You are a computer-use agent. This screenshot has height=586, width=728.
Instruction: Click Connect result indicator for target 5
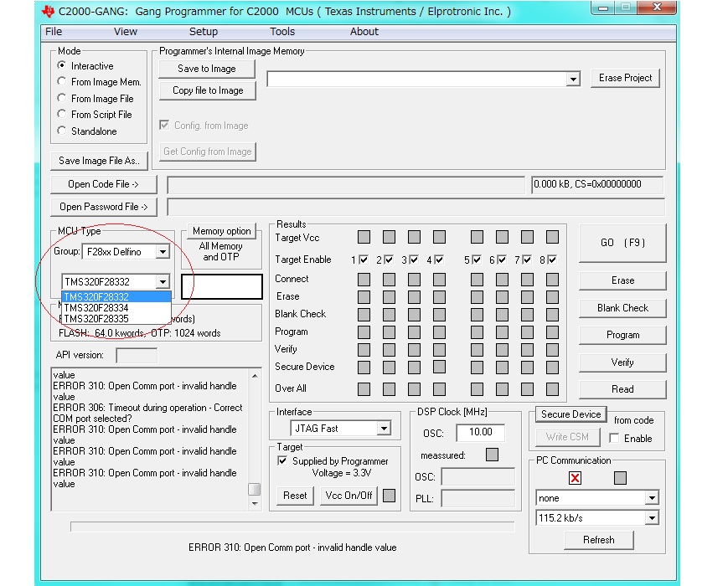tap(477, 280)
